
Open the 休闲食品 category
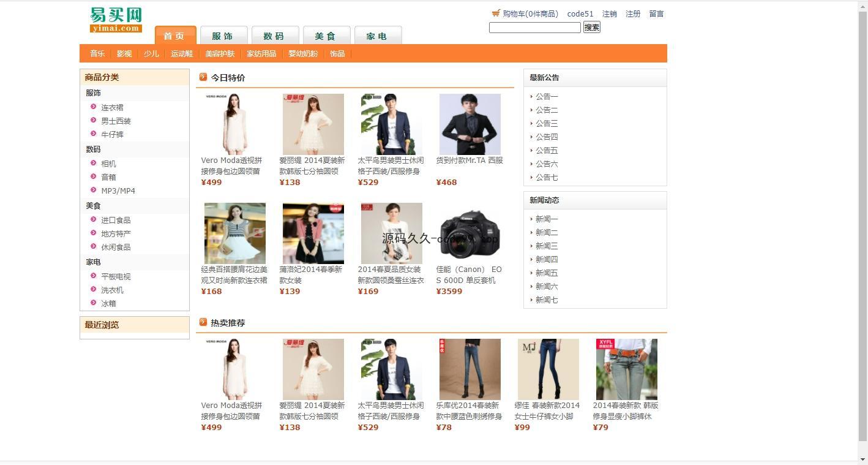coord(116,247)
